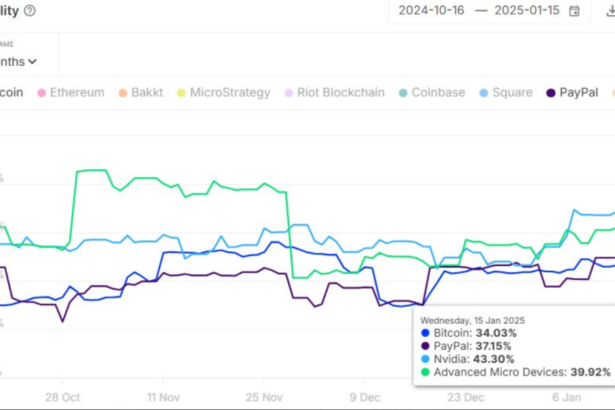Image resolution: width=615 pixels, height=410 pixels.
Task: Click Nvidia 43.30% entry in tooltip
Action: point(474,358)
